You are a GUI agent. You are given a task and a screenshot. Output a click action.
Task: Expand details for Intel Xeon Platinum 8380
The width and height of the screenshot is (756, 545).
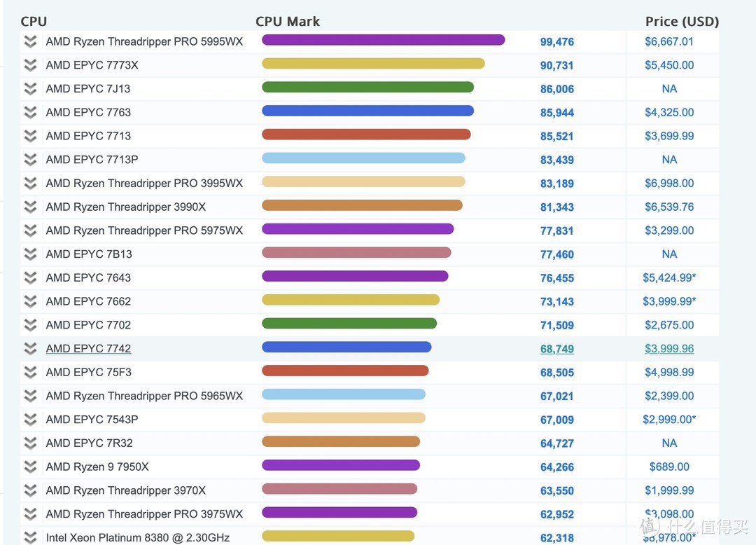click(29, 537)
